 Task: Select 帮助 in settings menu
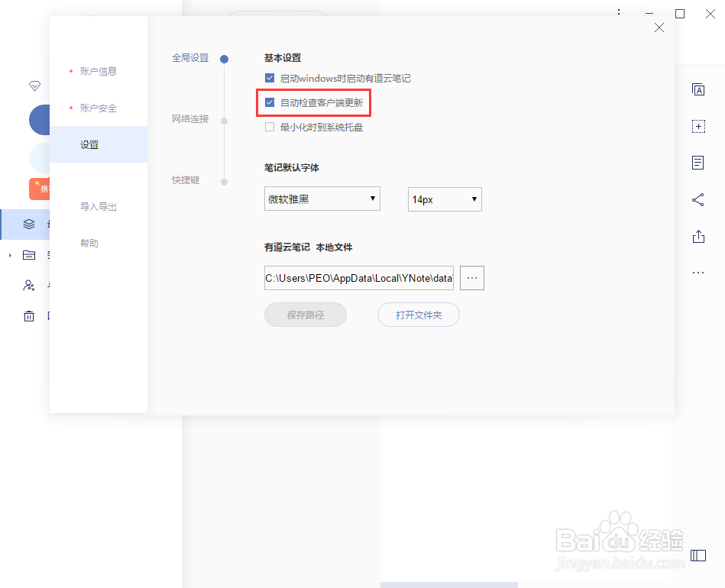(89, 243)
